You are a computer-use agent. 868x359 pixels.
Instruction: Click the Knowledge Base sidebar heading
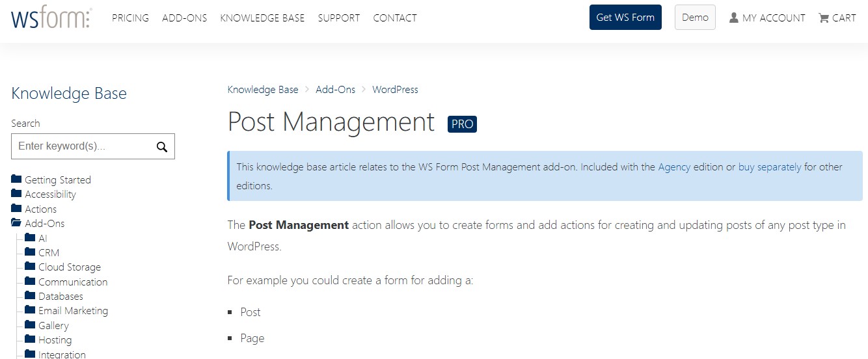[x=69, y=93]
